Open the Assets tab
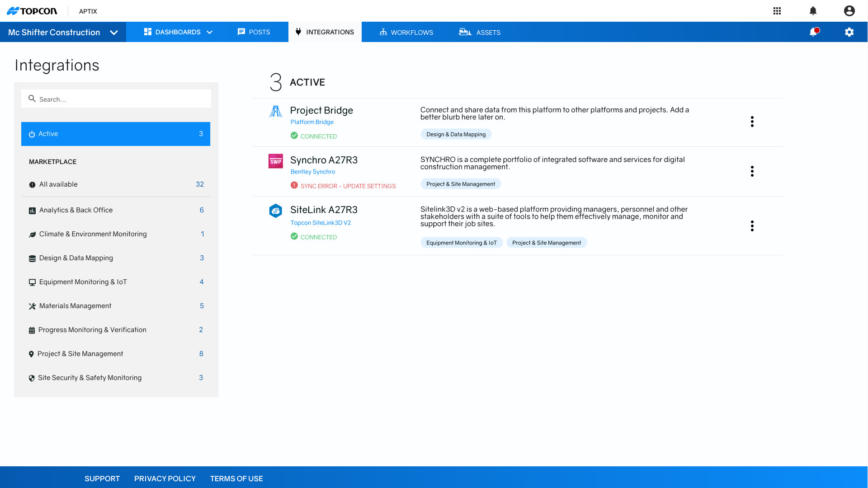Image resolution: width=868 pixels, height=488 pixels. (480, 32)
